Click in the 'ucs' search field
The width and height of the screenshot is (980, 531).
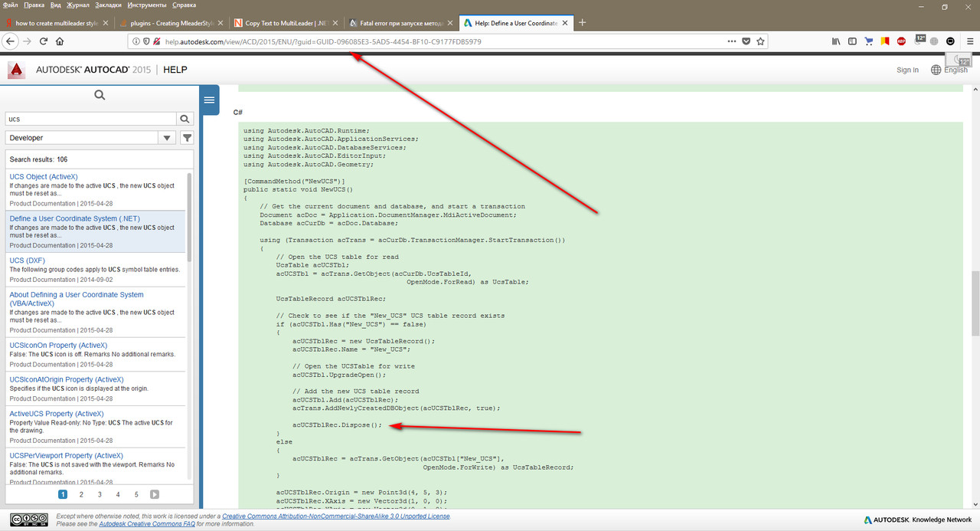tap(91, 119)
